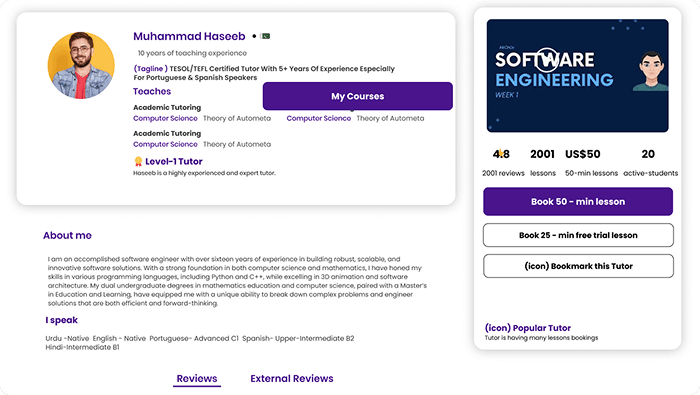Click the star icon on the 4.8 rating
The height and width of the screenshot is (395, 700).
[x=501, y=153]
